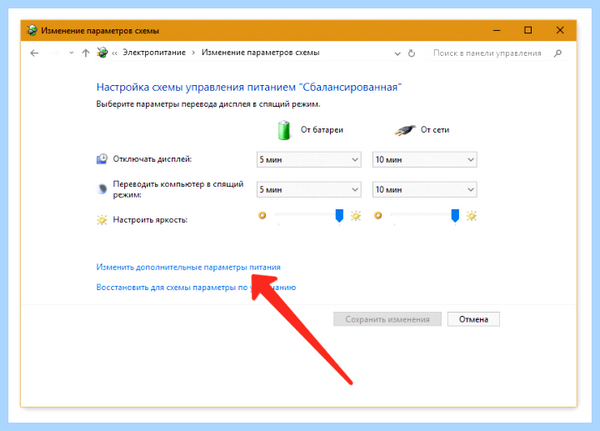Viewport: 600px width, 431px height.
Task: Click the display turn-off monitor icon
Action: (102, 159)
